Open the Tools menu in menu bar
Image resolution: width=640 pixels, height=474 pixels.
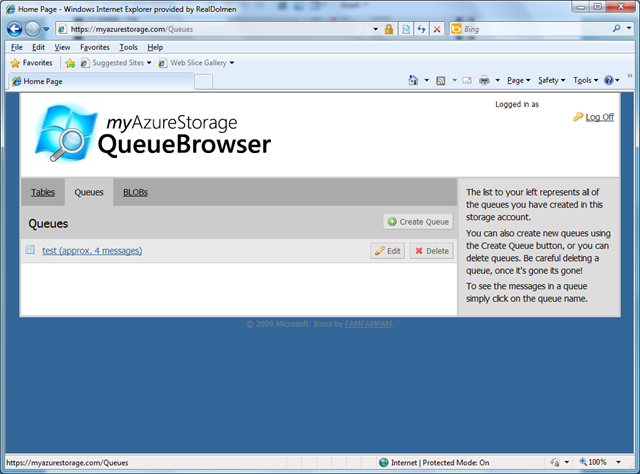tap(128, 47)
